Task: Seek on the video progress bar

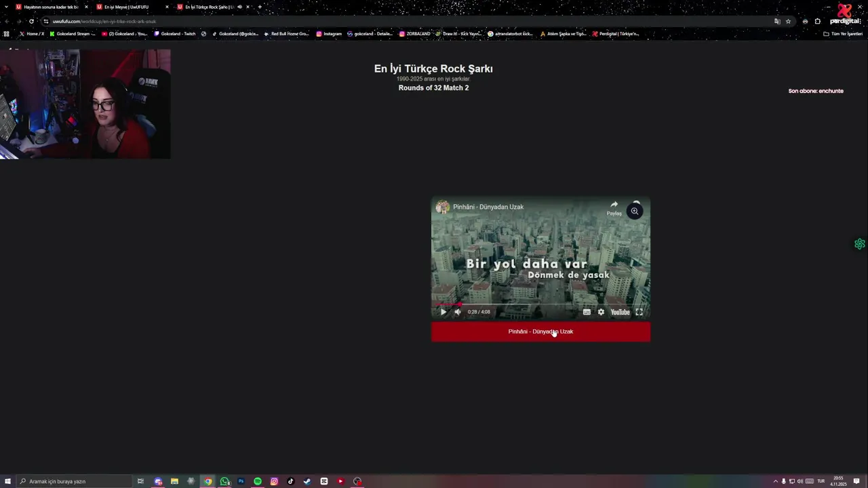Action: [x=540, y=304]
